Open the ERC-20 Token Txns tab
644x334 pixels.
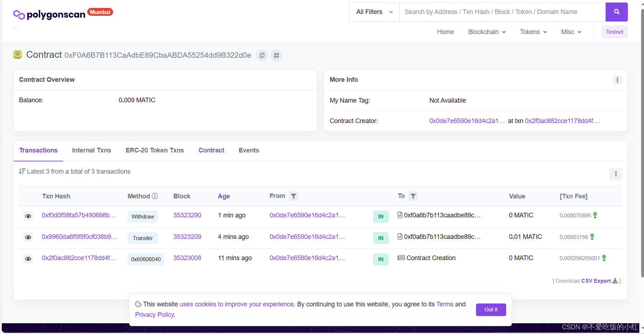[x=155, y=150]
